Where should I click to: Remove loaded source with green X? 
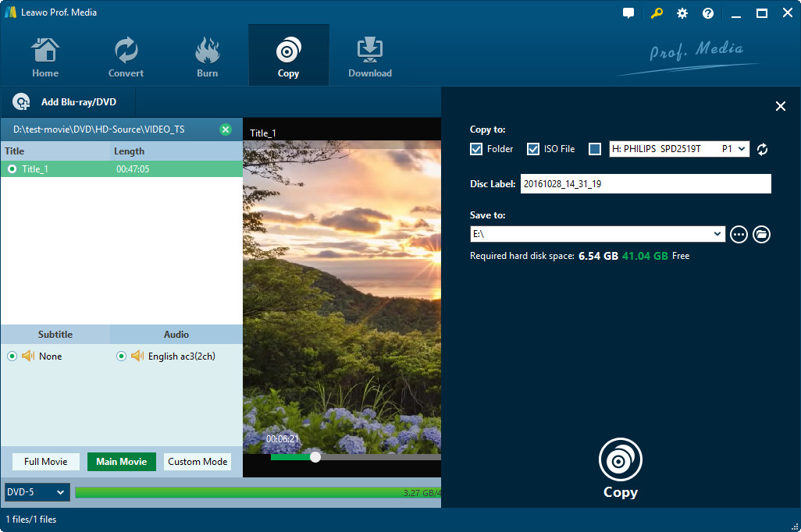(226, 129)
